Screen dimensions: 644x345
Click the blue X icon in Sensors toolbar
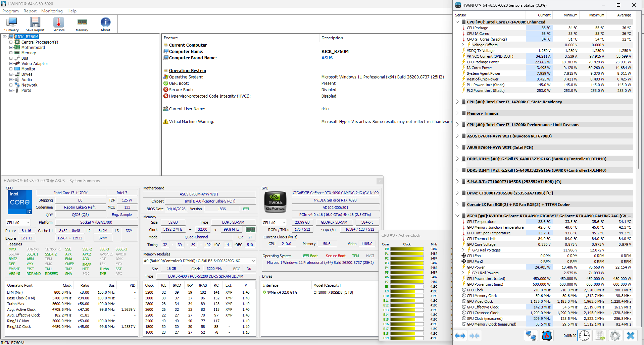(x=631, y=336)
